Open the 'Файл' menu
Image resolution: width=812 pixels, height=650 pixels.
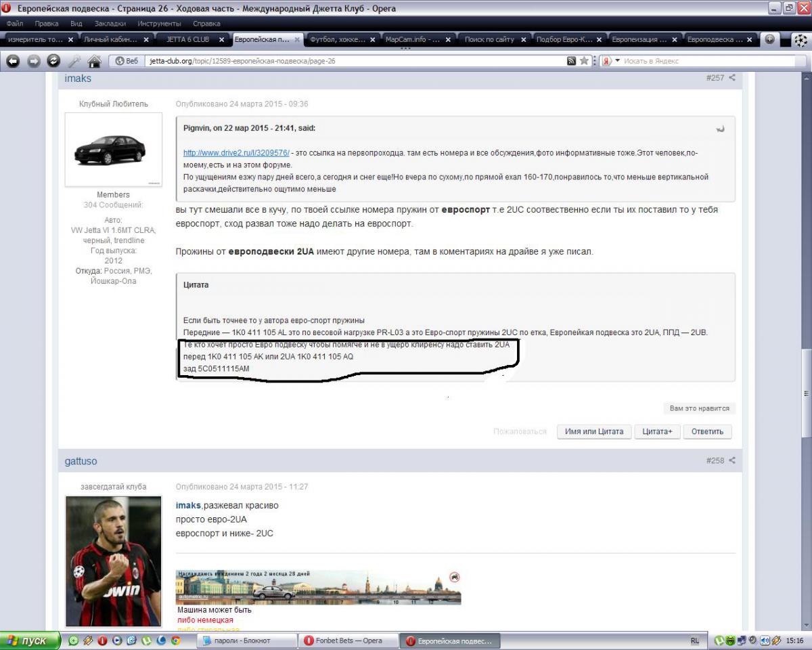pos(15,24)
